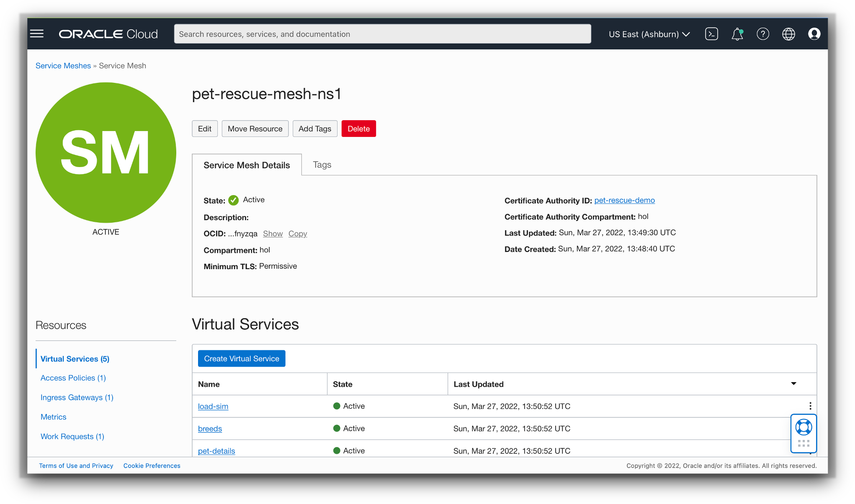Open the hamburger navigation menu
The width and height of the screenshot is (855, 504).
point(37,34)
